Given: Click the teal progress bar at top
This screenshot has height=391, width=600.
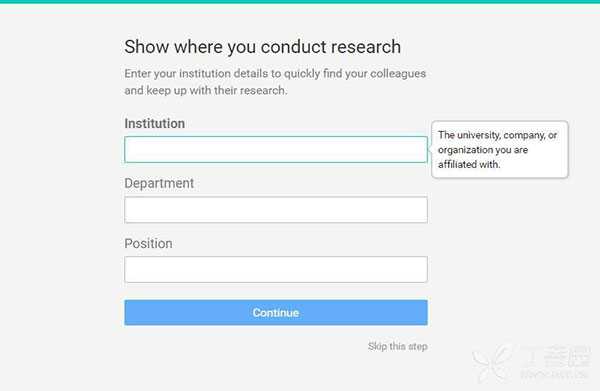Looking at the screenshot, I should point(300,2).
